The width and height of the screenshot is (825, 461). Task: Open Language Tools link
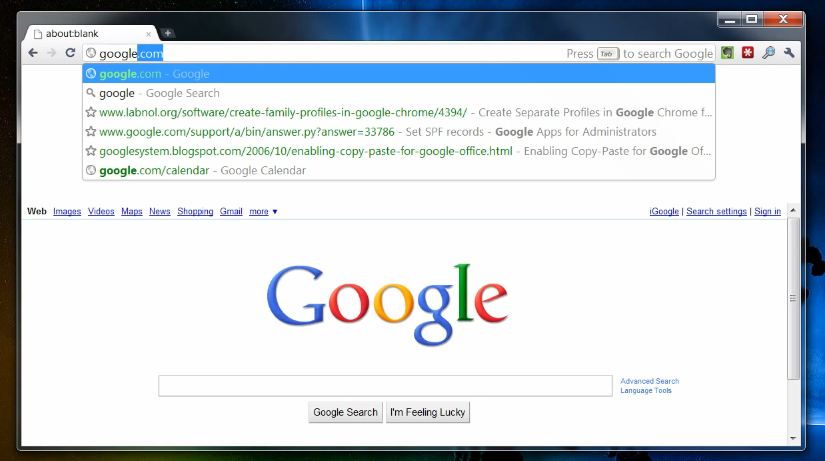point(646,390)
